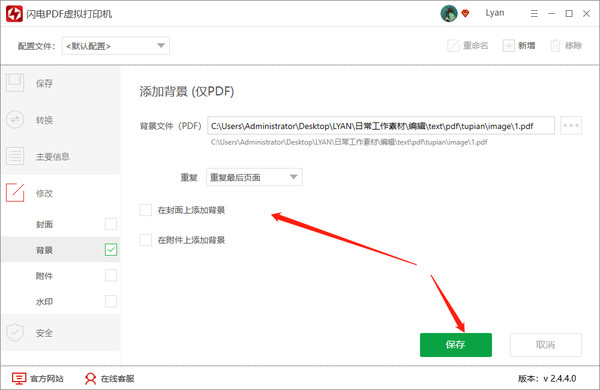
Task: Click the 移除 trash icon
Action: [x=555, y=46]
